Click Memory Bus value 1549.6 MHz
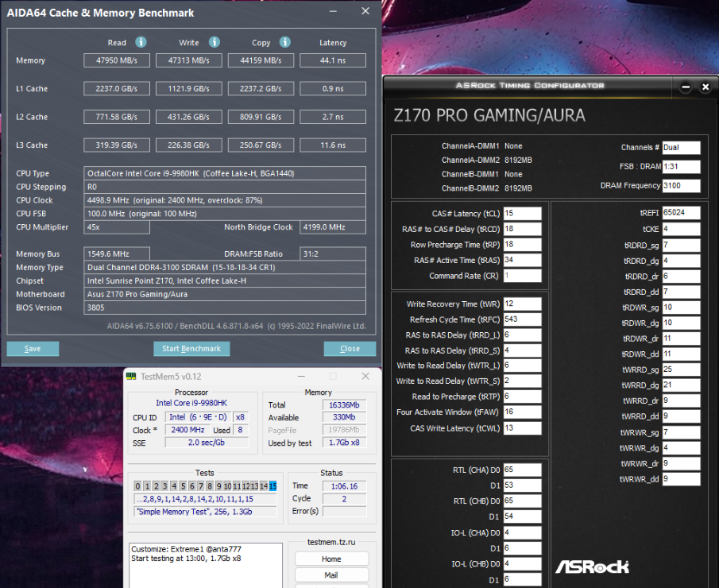719x588 pixels. point(117,253)
